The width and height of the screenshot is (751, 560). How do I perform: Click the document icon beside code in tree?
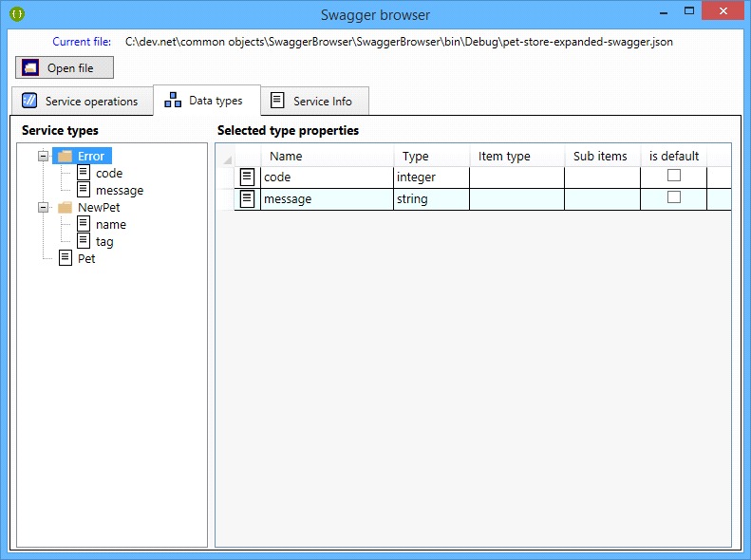[84, 173]
